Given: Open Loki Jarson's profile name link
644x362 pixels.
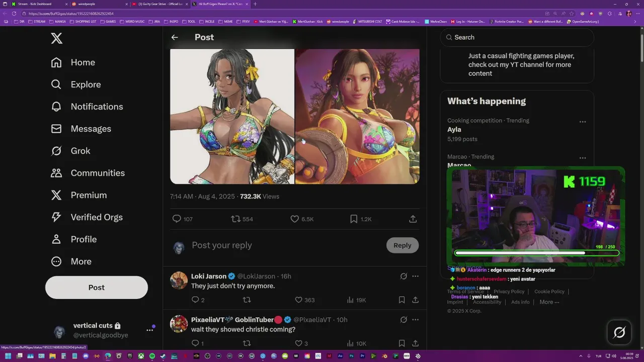Looking at the screenshot, I should 209,276.
